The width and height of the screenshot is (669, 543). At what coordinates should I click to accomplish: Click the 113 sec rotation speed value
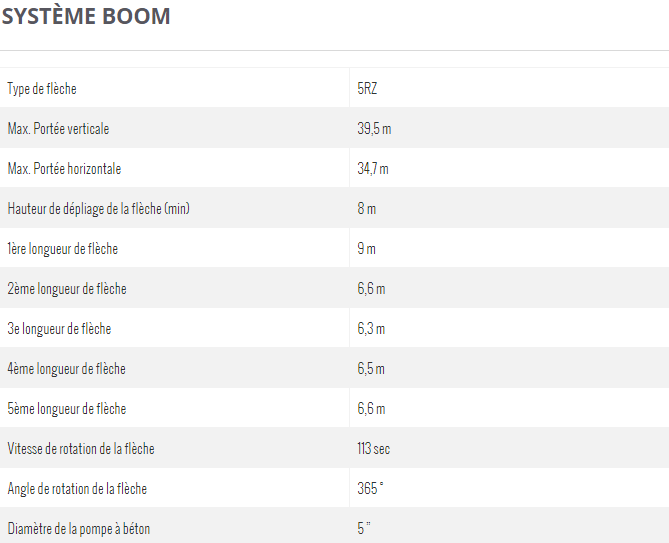[x=374, y=449]
